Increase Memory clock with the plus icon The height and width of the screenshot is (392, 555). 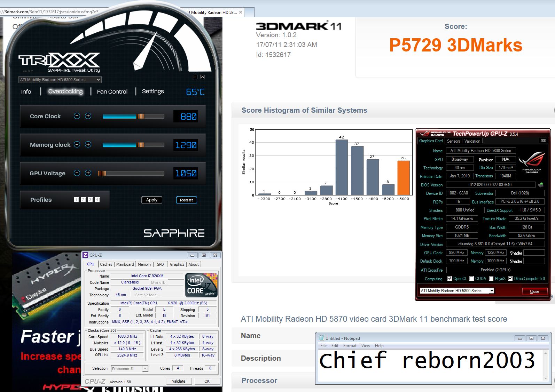[x=88, y=144]
